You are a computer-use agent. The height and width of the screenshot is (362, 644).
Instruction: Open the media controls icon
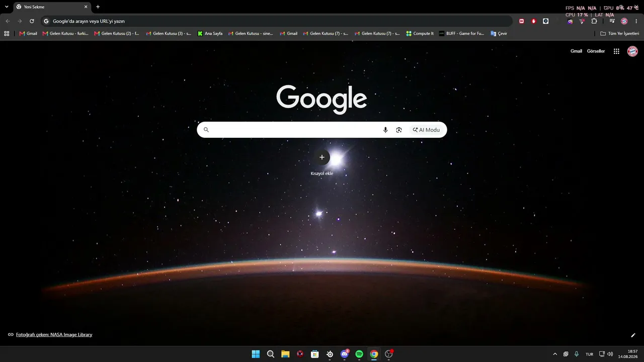(612, 21)
